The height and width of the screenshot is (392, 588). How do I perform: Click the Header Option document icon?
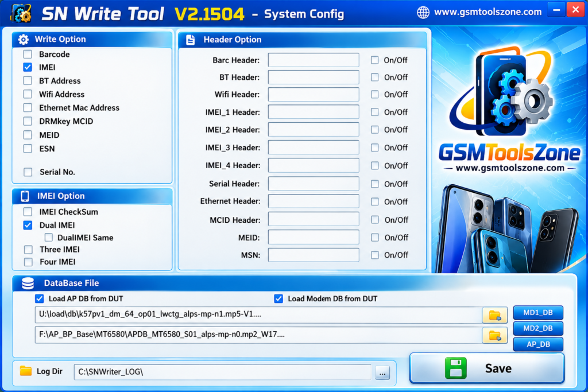[x=191, y=40]
